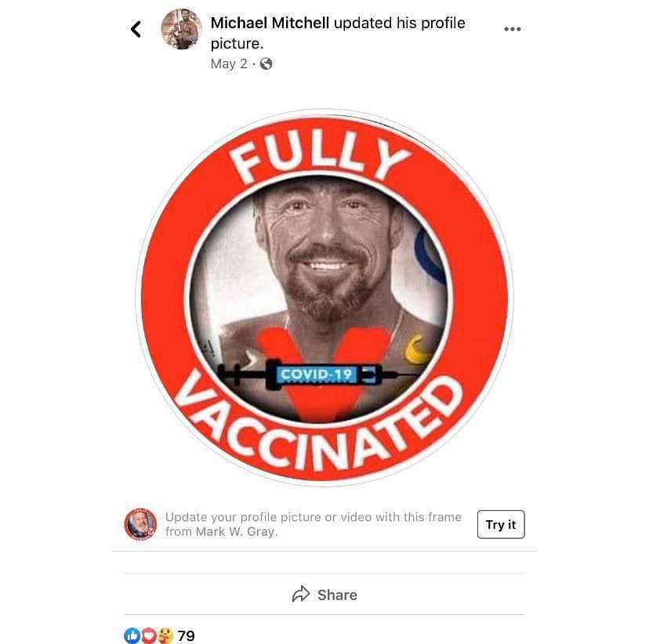Click the globe public privacy icon

click(x=266, y=63)
